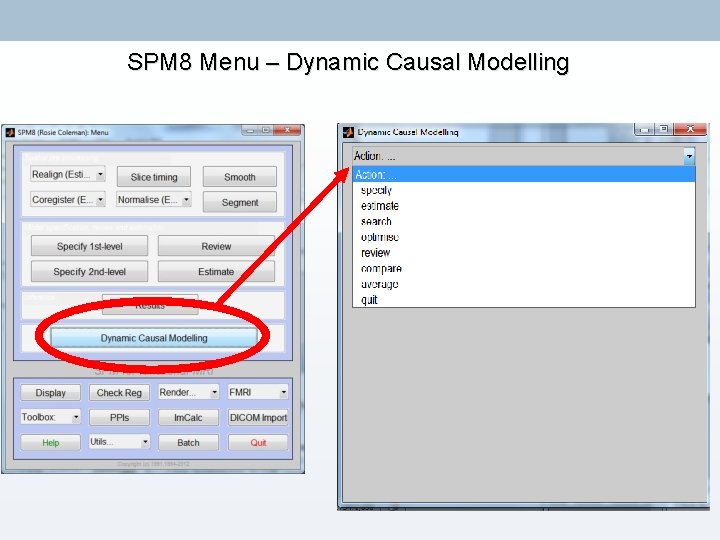This screenshot has height=540, width=720.
Task: Select 'specify' from the Action list
Action: (x=524, y=190)
